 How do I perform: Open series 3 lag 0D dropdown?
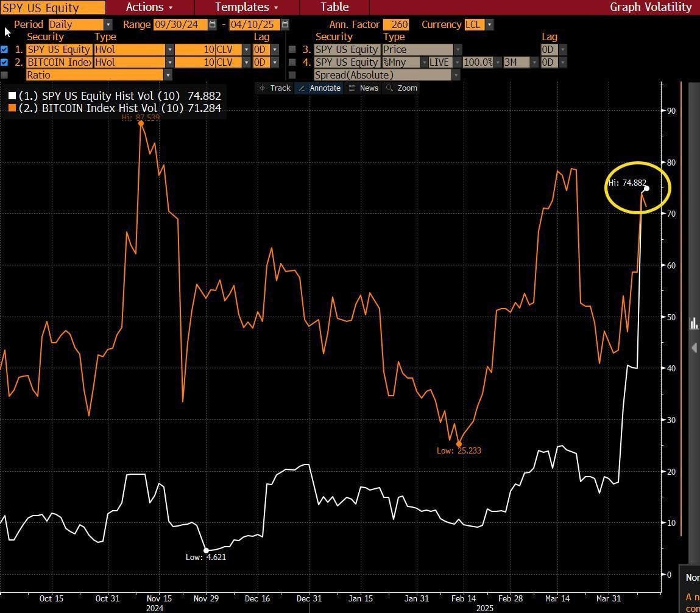563,49
